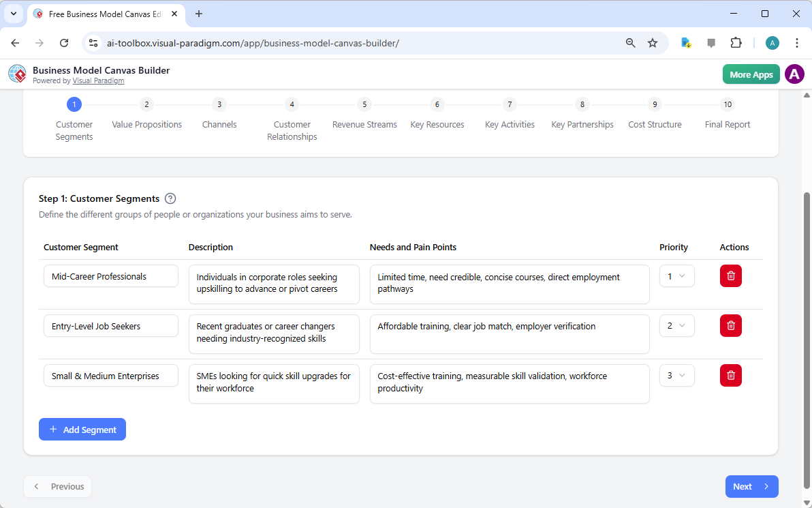This screenshot has height=508, width=812.
Task: Click the Entry-Level Job Seekers name field
Action: (x=110, y=325)
